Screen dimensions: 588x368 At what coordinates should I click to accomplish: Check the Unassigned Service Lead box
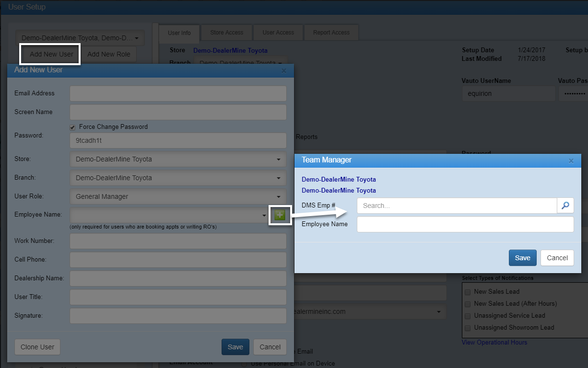[x=468, y=316]
